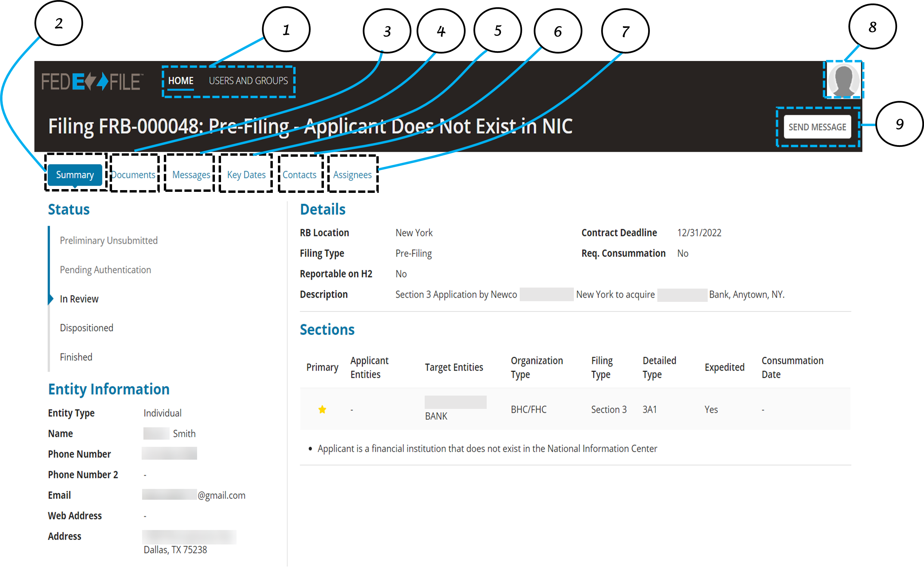Go to the HOME menu item
924x584 pixels.
pyautogui.click(x=181, y=81)
